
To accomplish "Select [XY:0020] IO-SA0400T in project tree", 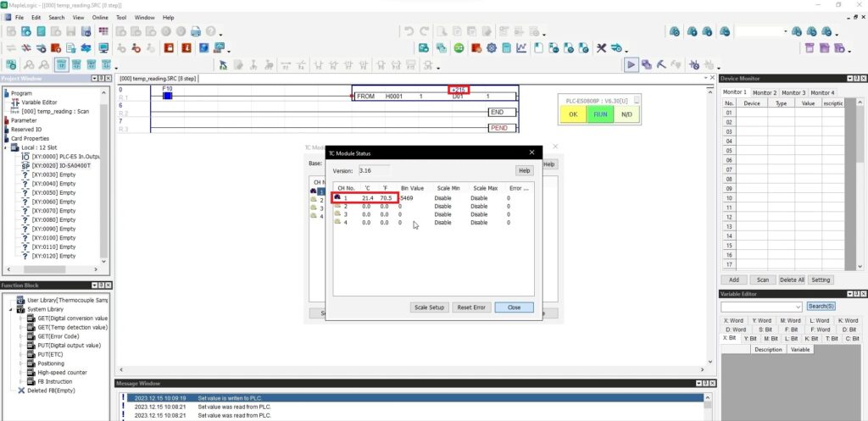I will point(61,165).
